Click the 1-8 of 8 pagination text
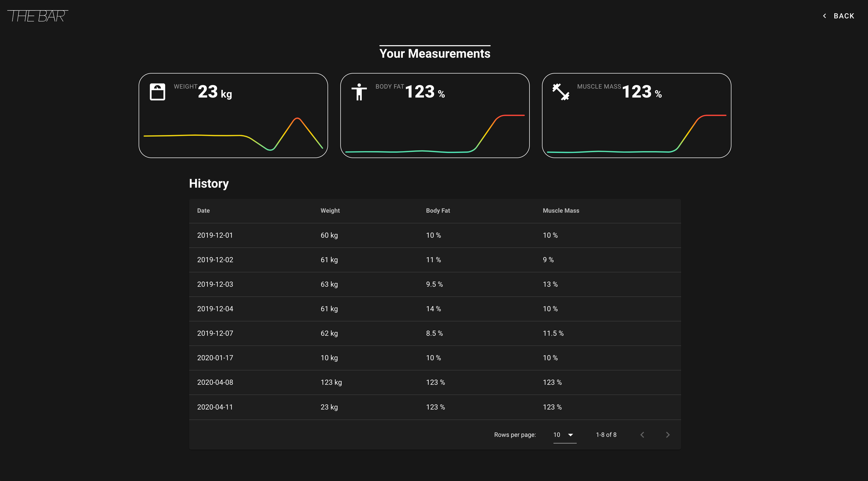868x481 pixels. click(x=606, y=435)
